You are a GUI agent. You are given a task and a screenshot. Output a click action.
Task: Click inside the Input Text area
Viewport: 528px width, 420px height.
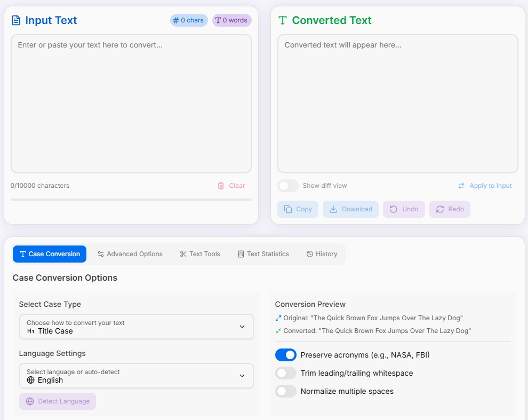click(131, 104)
